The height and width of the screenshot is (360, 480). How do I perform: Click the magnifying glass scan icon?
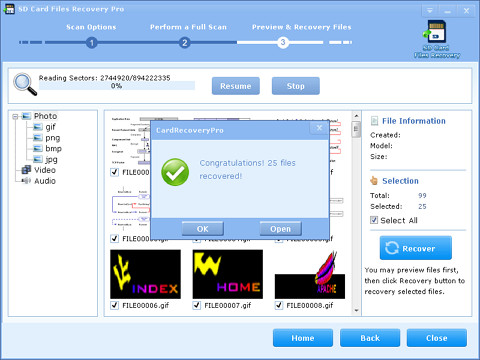(x=25, y=84)
